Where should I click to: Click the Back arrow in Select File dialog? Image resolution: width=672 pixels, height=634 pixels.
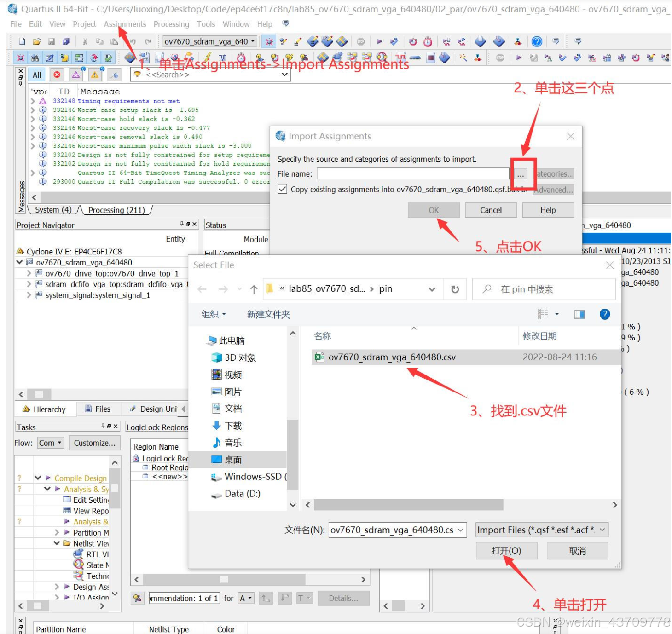pos(202,289)
